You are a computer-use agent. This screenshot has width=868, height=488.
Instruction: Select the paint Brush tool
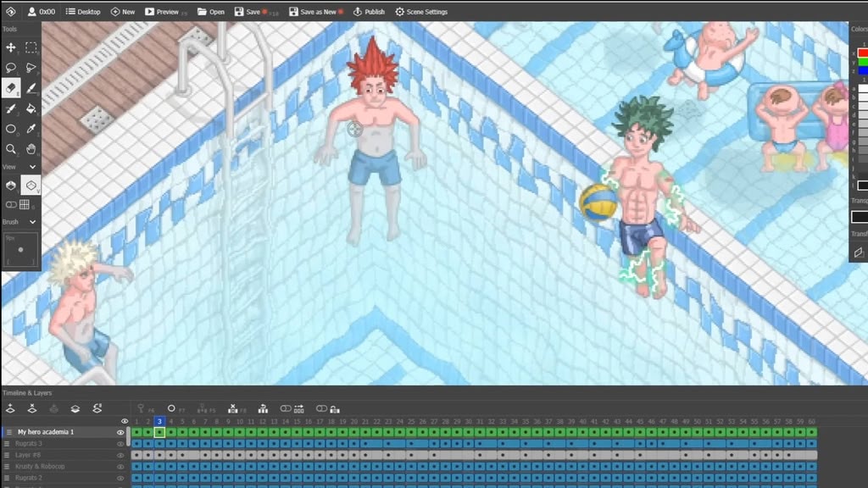10,108
